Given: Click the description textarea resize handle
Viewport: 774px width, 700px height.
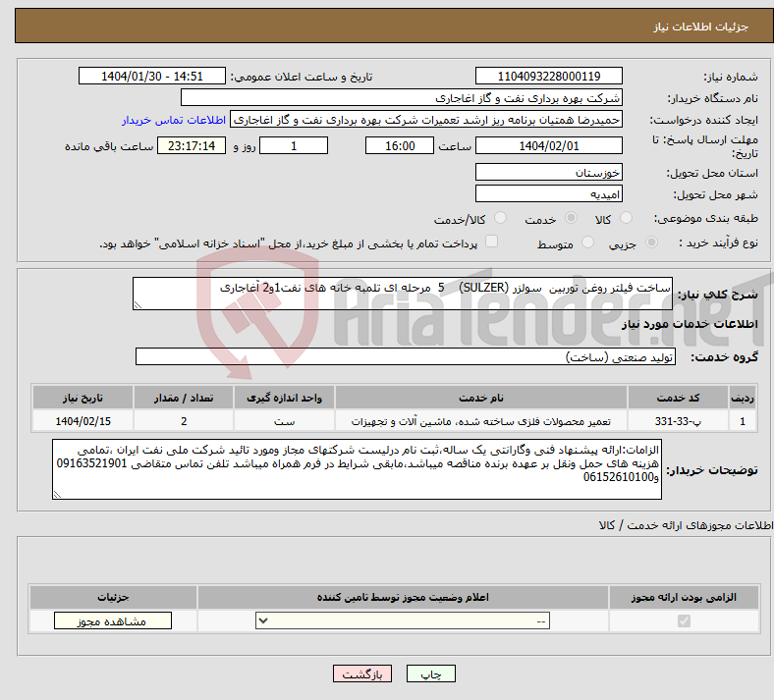Looking at the screenshot, I should (138, 305).
